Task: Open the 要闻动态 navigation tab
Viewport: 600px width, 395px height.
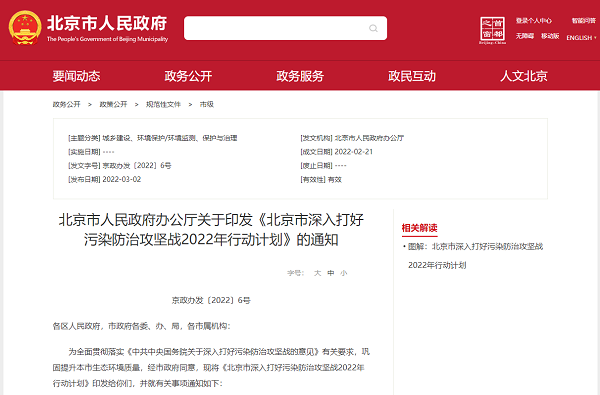Action: pos(77,76)
